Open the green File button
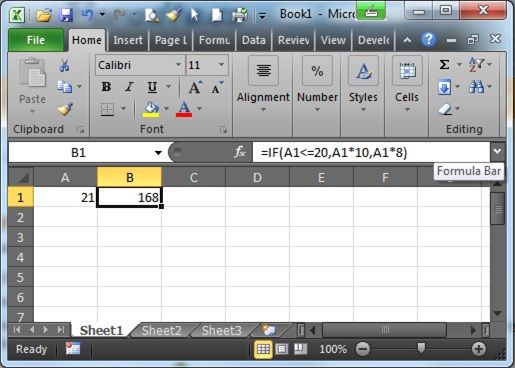 [x=36, y=40]
